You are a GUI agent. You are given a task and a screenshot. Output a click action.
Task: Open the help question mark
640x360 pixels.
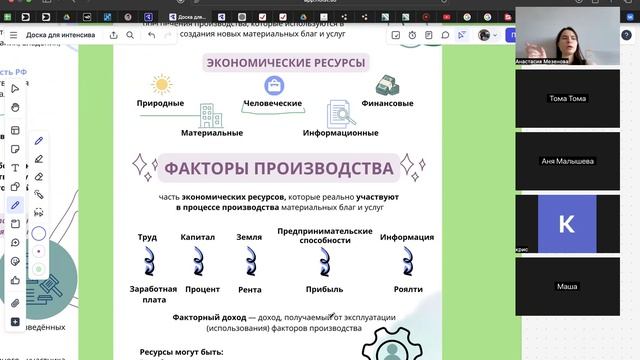[x=627, y=35]
